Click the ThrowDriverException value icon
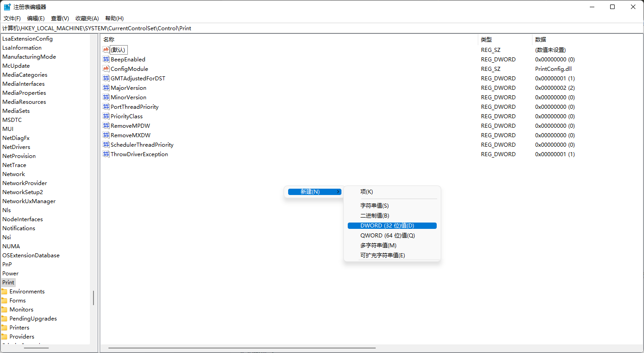 (x=106, y=154)
